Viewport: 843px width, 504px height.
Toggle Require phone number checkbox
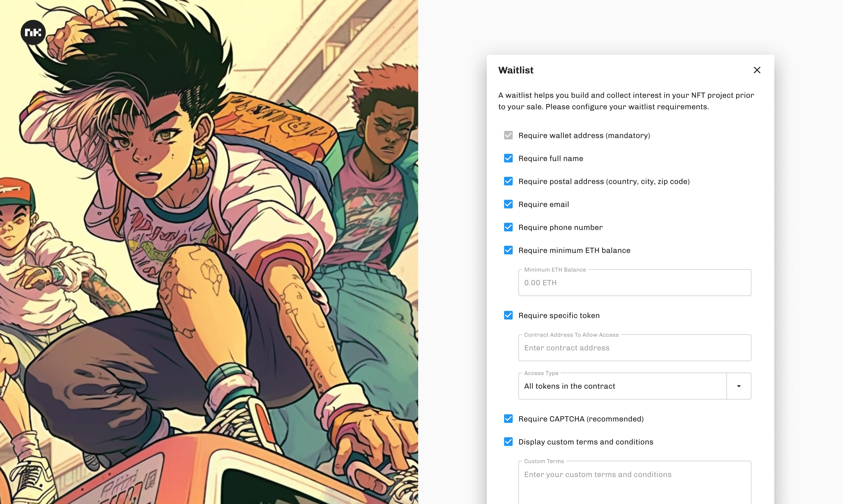click(x=508, y=227)
